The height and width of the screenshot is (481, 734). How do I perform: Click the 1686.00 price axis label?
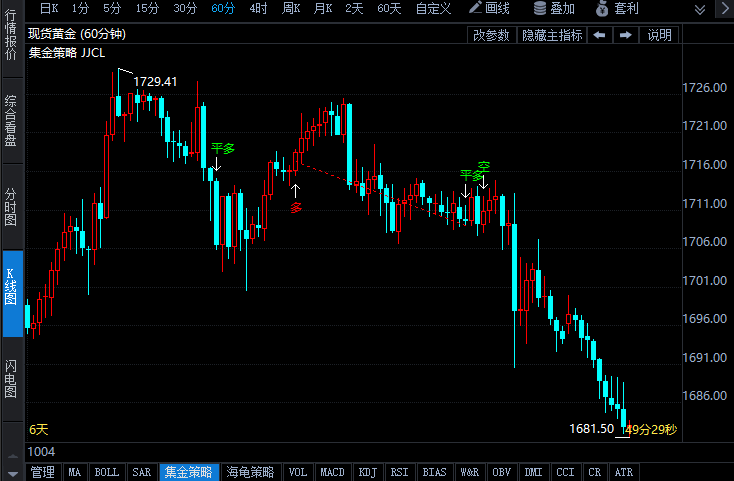point(705,396)
